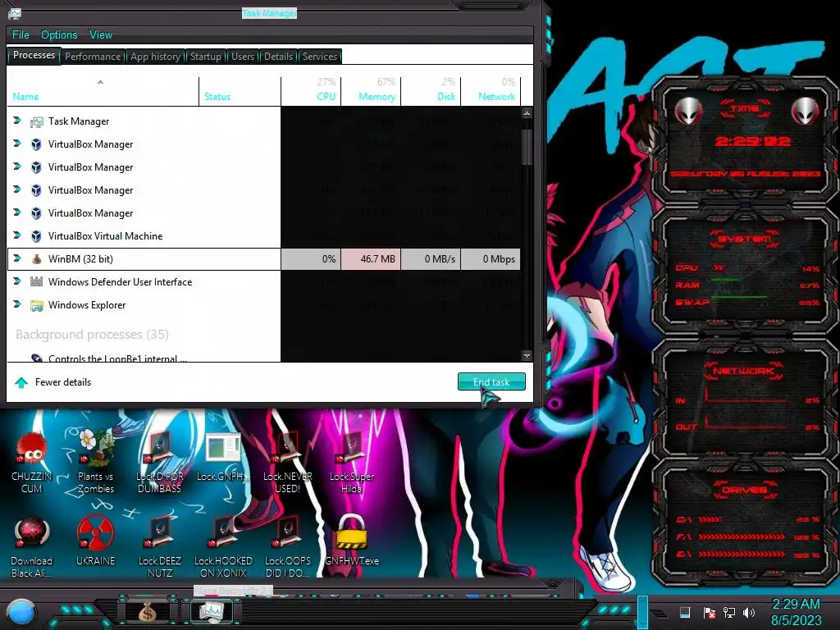Click the Task Manager title bar icon
This screenshot has height=630, width=840.
15,13
